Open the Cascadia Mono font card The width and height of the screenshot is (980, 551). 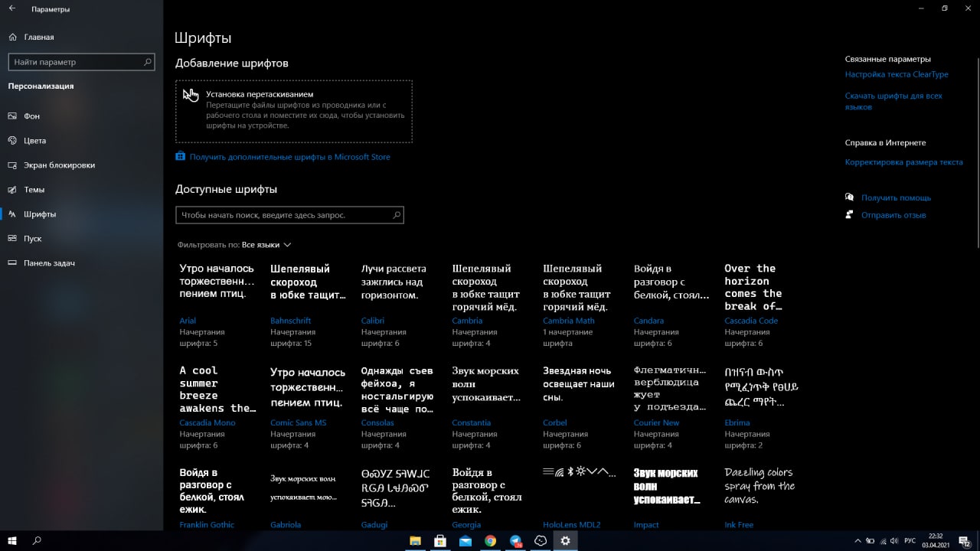click(217, 406)
